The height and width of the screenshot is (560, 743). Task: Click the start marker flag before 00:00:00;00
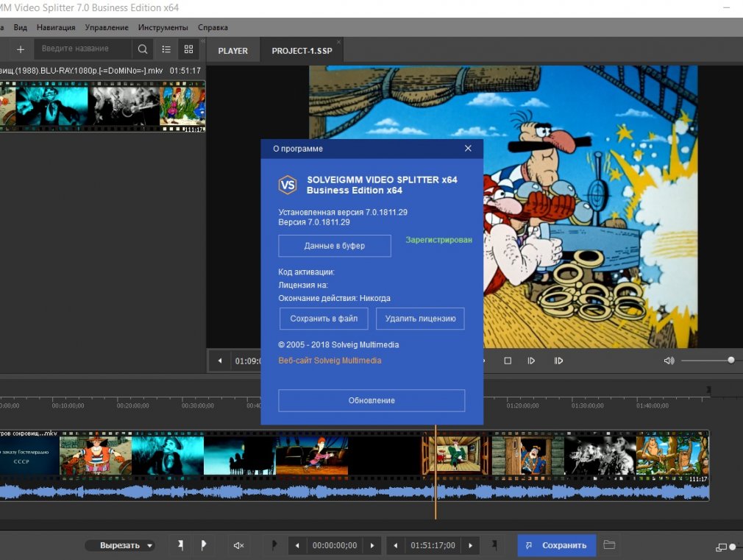tap(274, 545)
